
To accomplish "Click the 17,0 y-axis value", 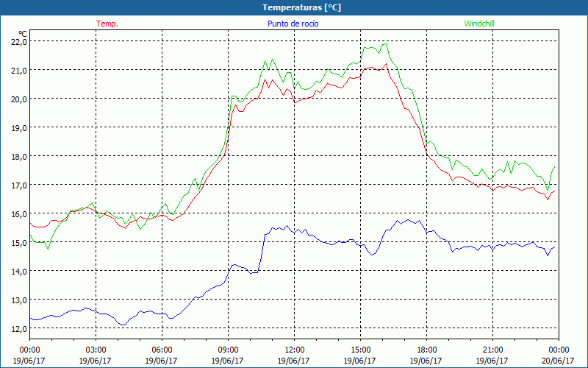I will point(18,185).
